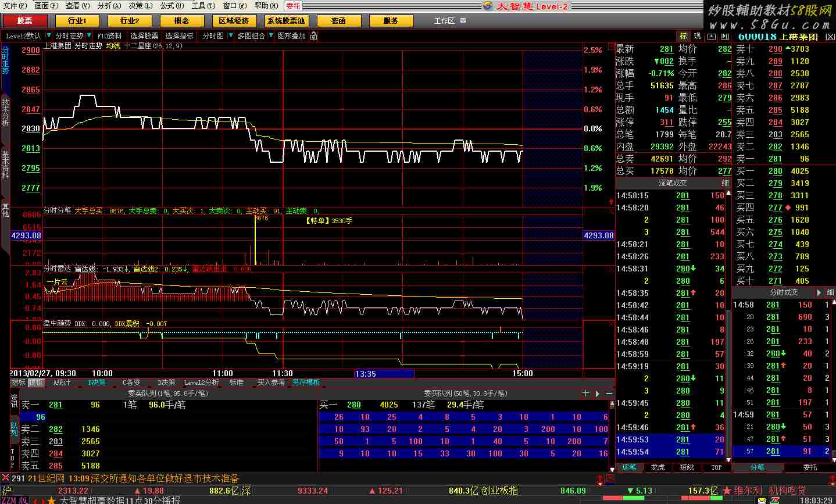Screen dimensions: 836x504
Task: Close the 分时雷达 sub-chart with its X
Action: tap(611, 269)
